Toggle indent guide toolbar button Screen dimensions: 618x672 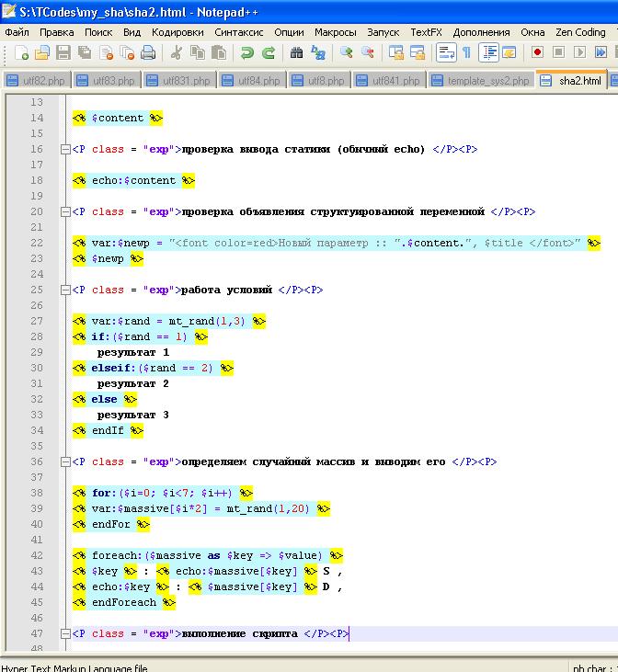pos(488,52)
